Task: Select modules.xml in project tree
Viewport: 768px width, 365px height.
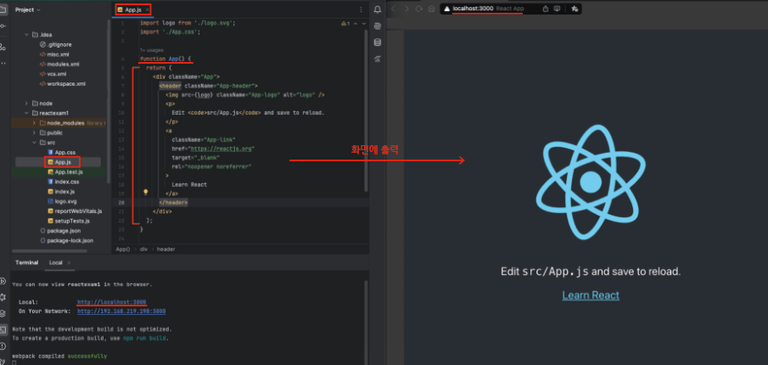Action: click(x=63, y=64)
